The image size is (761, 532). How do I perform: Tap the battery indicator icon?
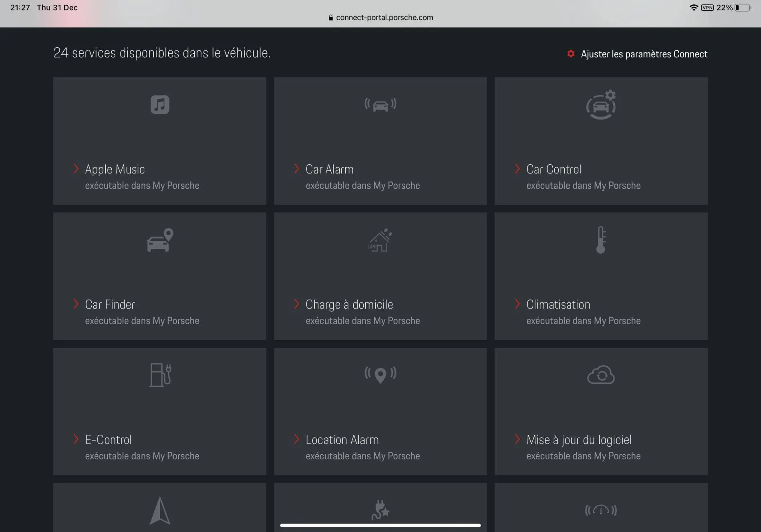point(743,8)
